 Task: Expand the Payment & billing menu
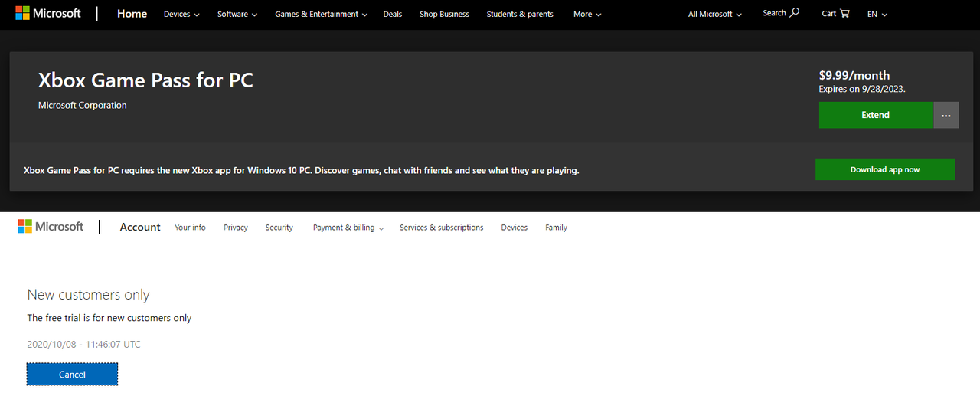click(x=348, y=228)
